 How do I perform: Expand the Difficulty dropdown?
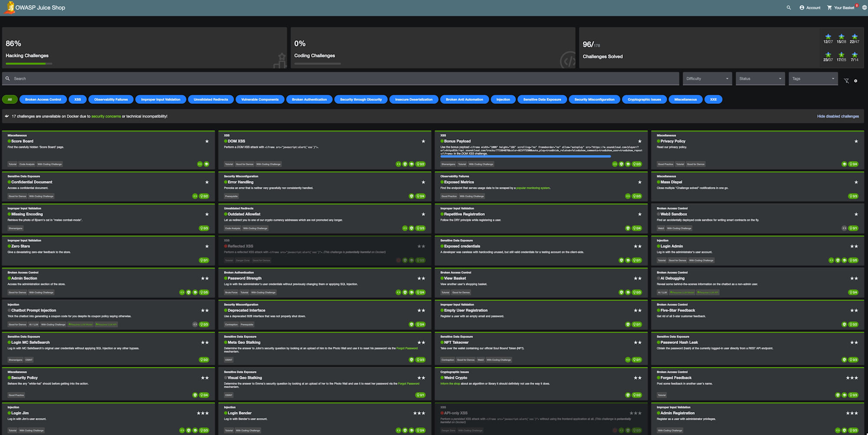(x=707, y=79)
